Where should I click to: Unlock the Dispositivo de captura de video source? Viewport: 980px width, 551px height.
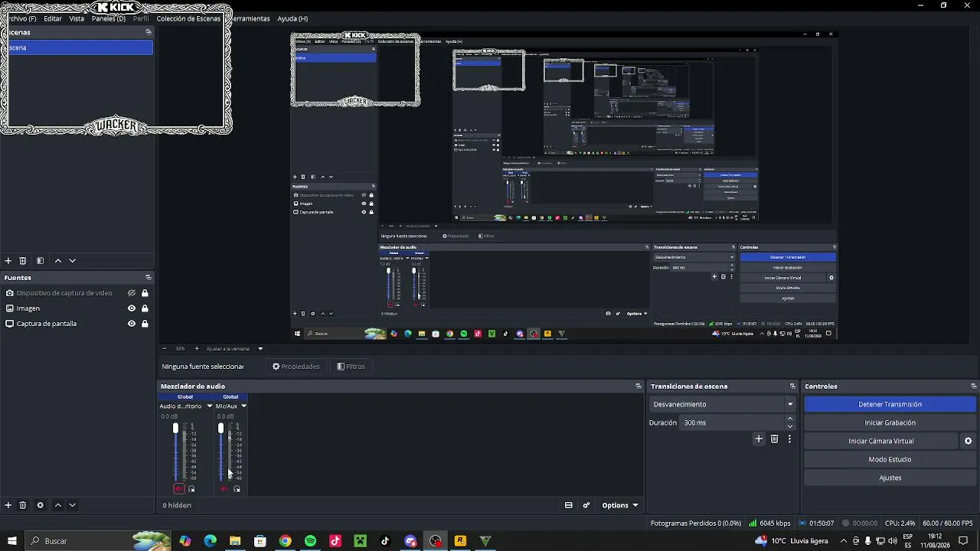coord(145,293)
